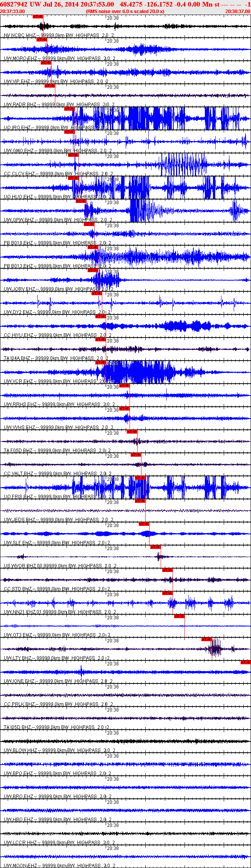Select the 'CC CLCV EHZ' station label
This screenshot has width=251, height=868.
coord(20,174)
